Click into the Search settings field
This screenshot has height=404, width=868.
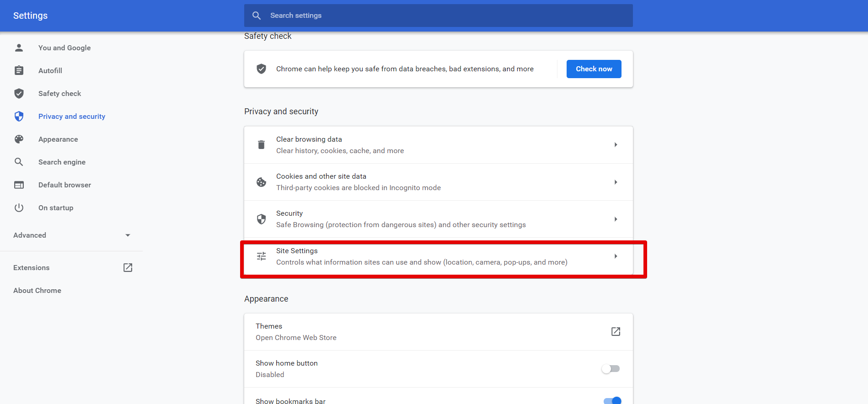[438, 16]
